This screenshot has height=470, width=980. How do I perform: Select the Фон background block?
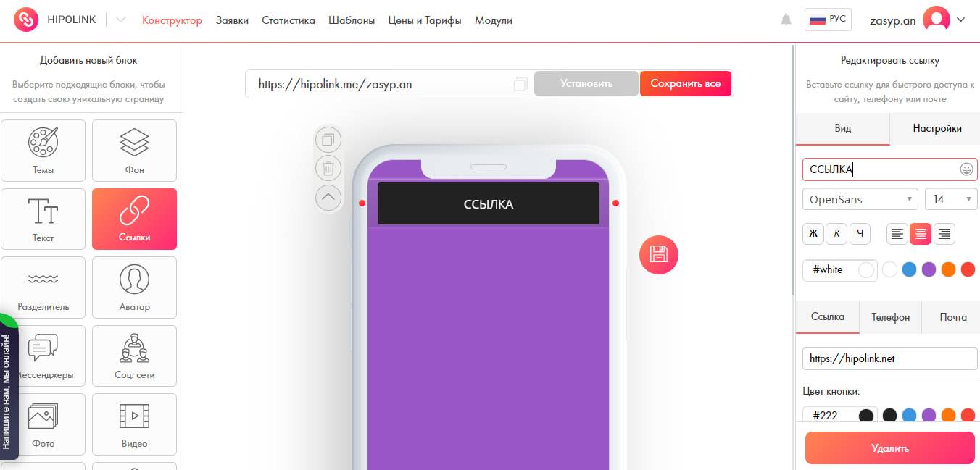tap(134, 151)
